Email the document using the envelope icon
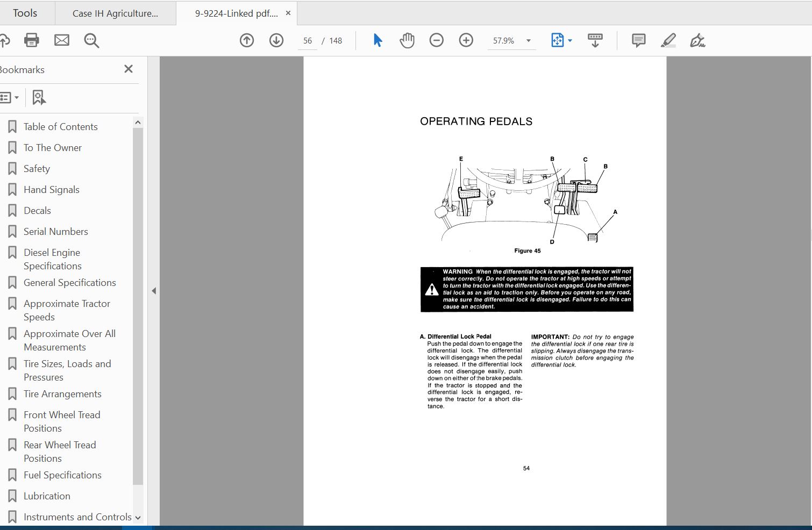The image size is (812, 530). click(x=61, y=40)
